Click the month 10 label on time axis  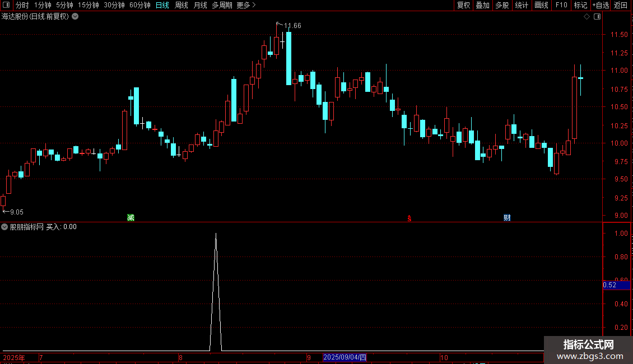click(444, 357)
